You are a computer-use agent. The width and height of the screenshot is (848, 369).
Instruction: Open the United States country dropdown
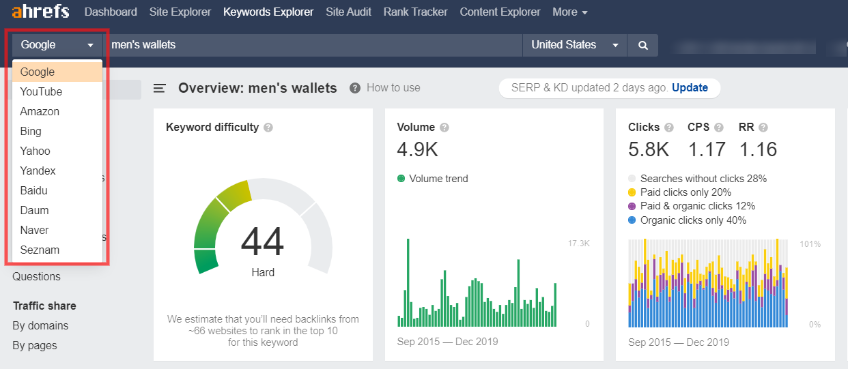(x=574, y=45)
